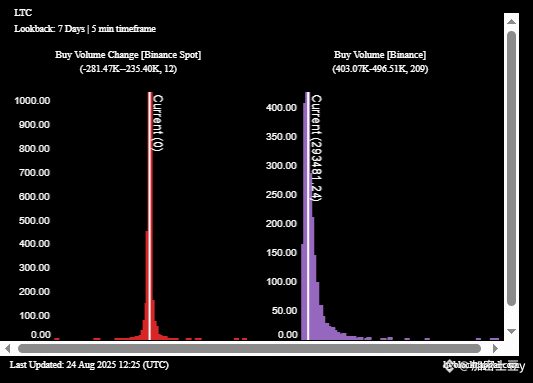Select the Buy Volume Change [Binance Spot] title
The image size is (533, 383).
128,55
